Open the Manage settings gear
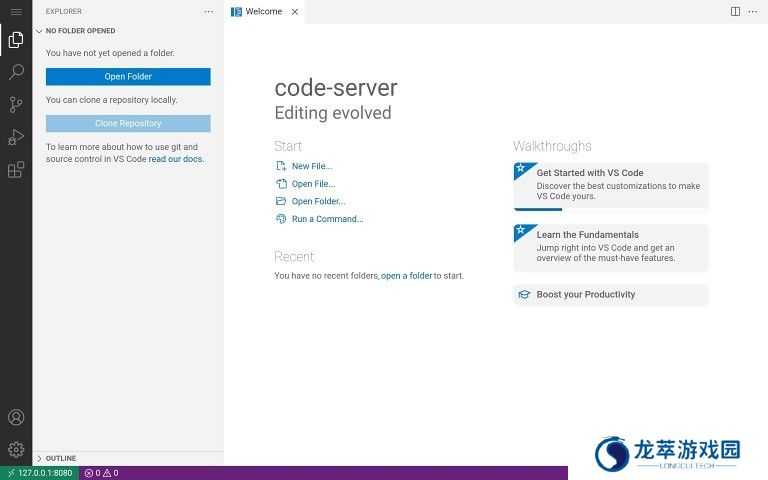The width and height of the screenshot is (768, 480). tap(16, 449)
